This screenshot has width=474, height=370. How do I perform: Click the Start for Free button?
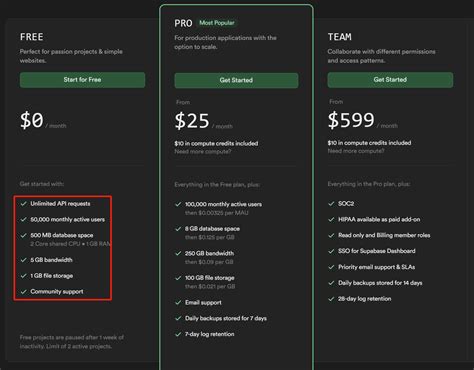[x=82, y=80]
